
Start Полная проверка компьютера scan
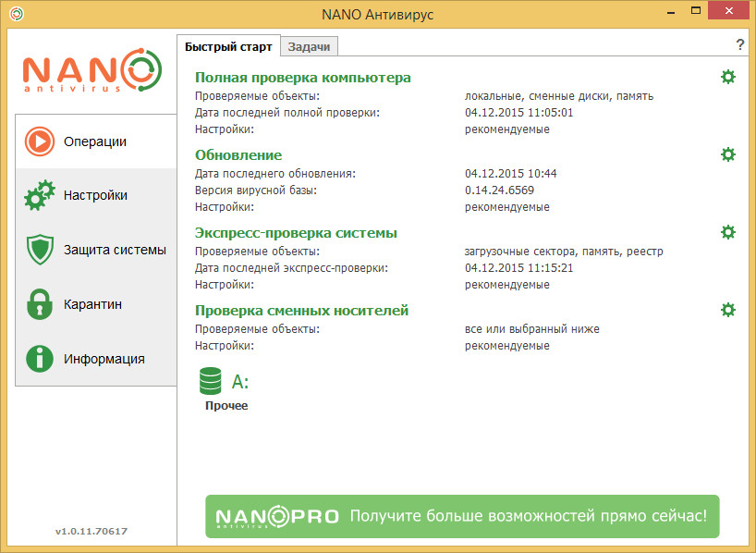(x=303, y=78)
